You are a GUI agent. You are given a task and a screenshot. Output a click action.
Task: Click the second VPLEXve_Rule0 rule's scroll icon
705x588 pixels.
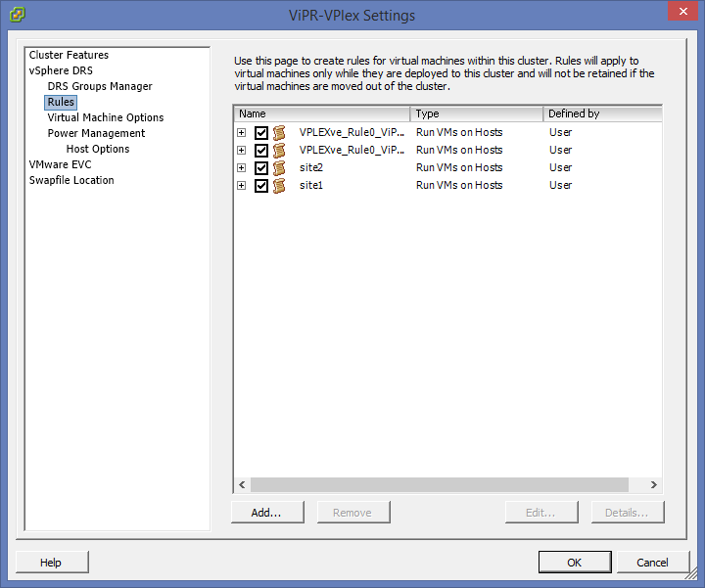tap(279, 151)
